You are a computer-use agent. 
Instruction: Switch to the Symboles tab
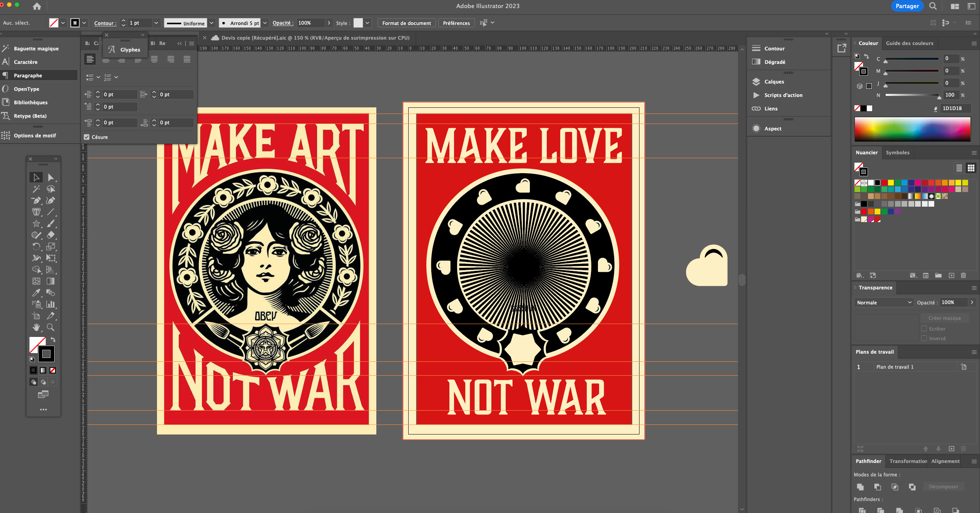tap(897, 152)
